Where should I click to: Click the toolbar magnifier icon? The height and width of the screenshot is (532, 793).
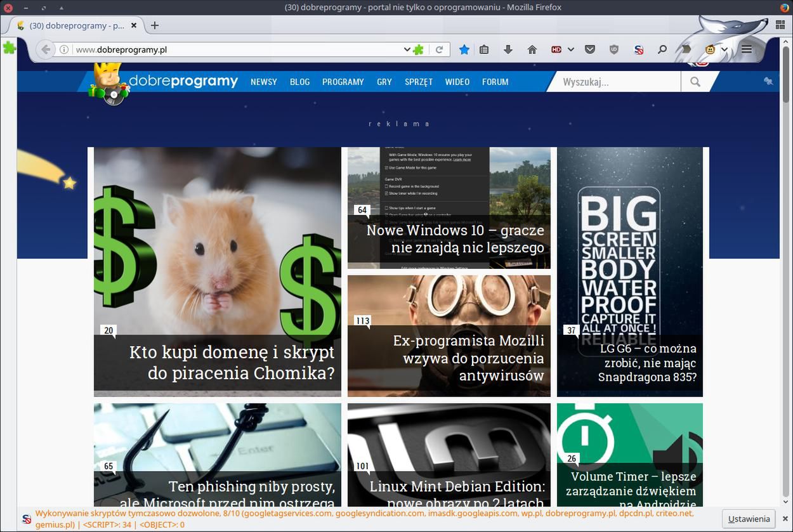click(662, 49)
